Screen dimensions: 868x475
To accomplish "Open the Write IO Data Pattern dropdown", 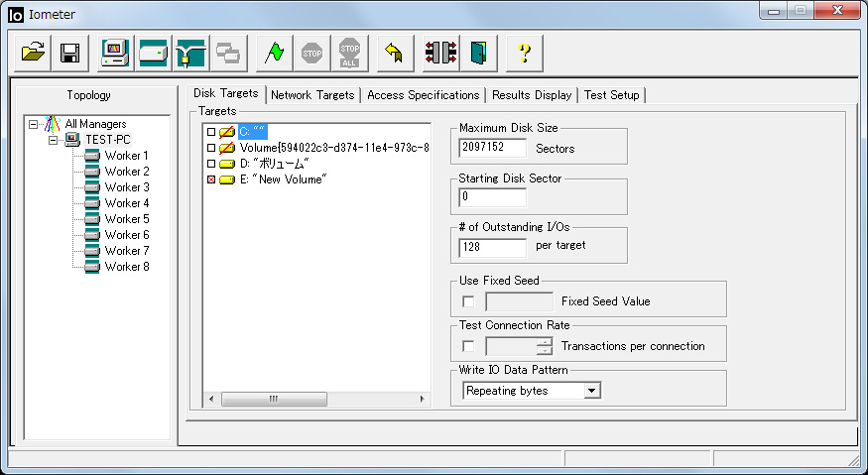I will click(592, 391).
